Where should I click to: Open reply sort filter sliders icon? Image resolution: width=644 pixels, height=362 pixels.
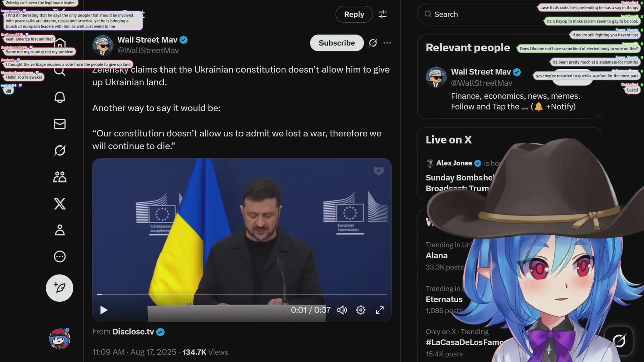[x=383, y=14]
